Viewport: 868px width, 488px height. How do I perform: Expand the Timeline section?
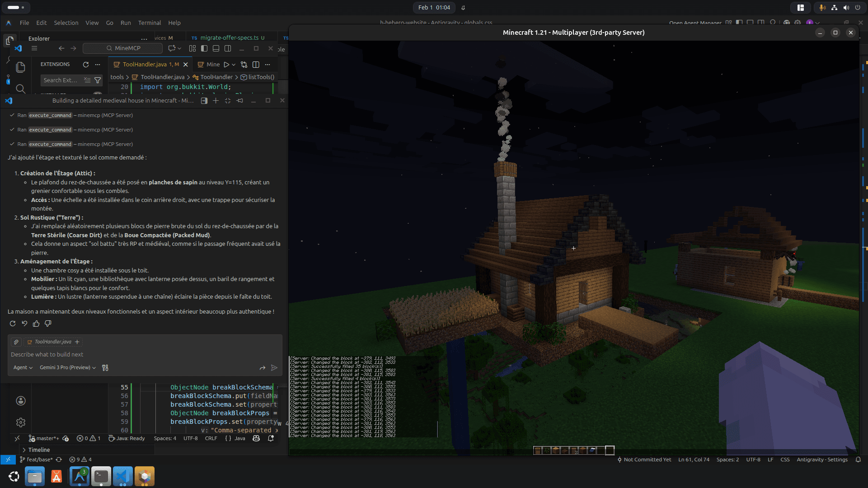coord(39,450)
